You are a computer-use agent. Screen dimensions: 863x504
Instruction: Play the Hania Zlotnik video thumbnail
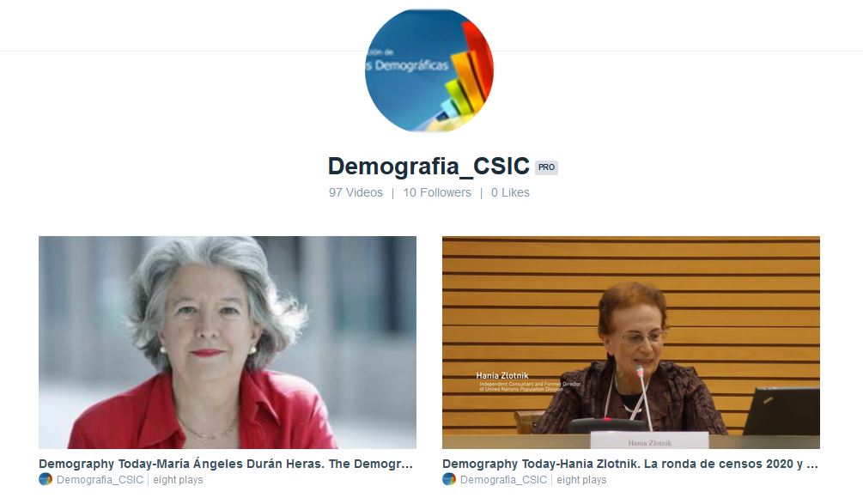(631, 343)
